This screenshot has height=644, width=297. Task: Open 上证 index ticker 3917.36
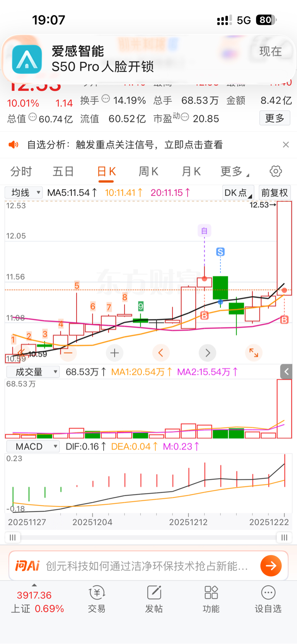coord(37,601)
